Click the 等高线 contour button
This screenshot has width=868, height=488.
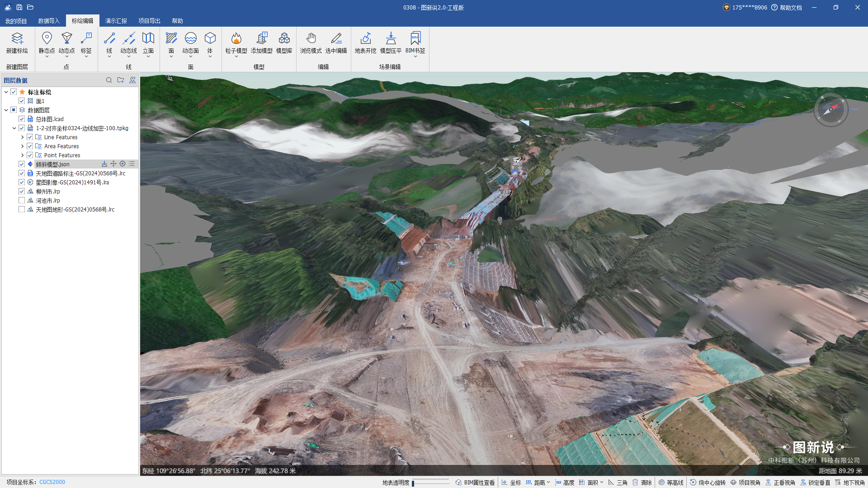(x=671, y=483)
